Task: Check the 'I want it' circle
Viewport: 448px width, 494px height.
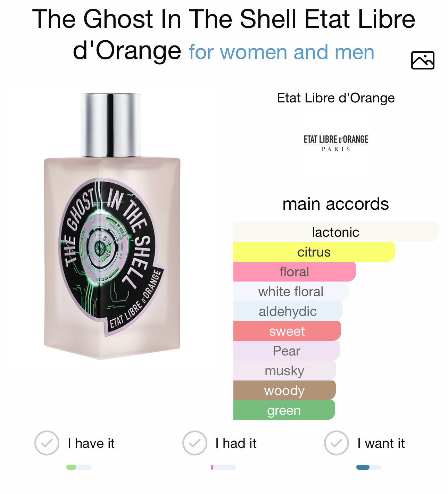Action: pyautogui.click(x=337, y=443)
